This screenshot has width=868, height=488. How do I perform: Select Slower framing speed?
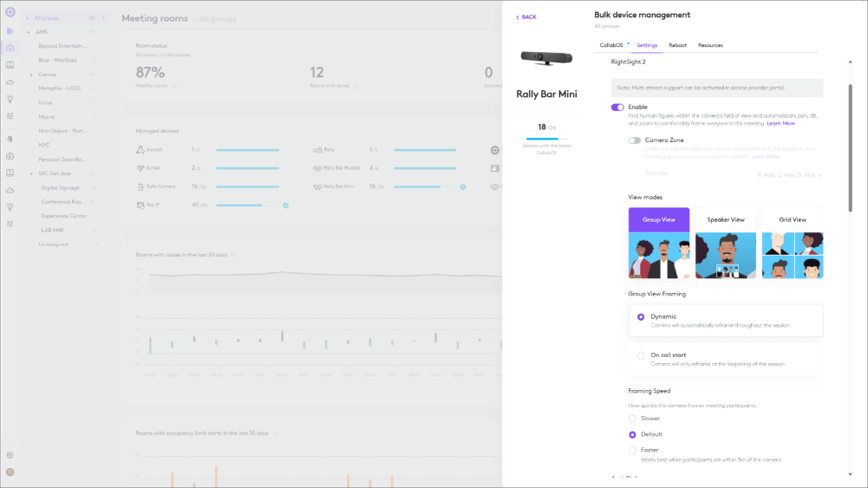coord(632,419)
